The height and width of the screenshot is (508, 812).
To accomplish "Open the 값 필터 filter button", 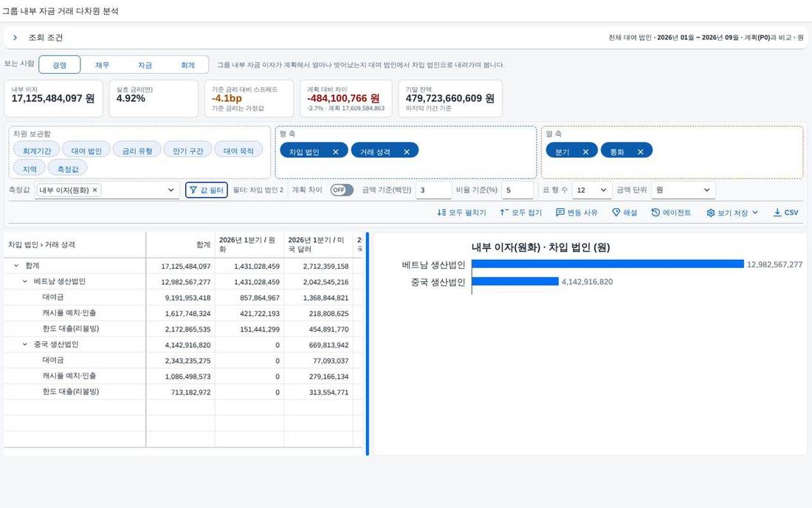I will click(x=207, y=190).
